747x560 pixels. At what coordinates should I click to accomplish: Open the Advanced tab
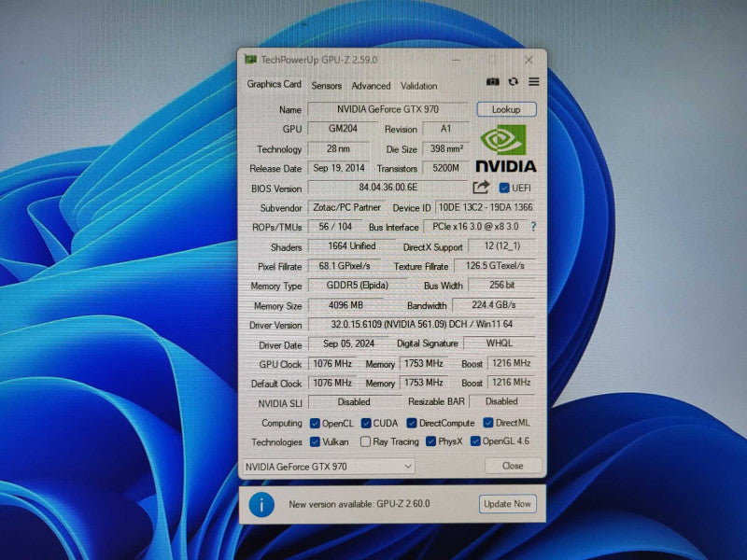[371, 86]
